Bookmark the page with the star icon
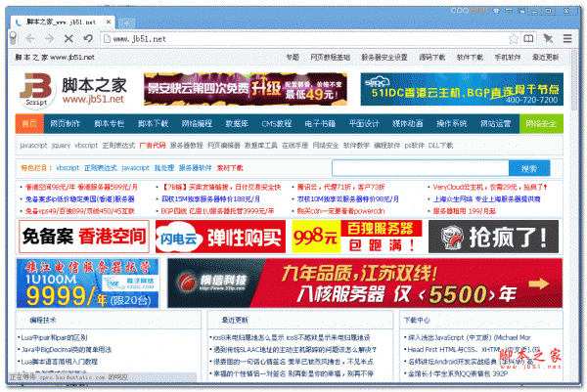This screenshot has width=587, height=392. (514, 38)
